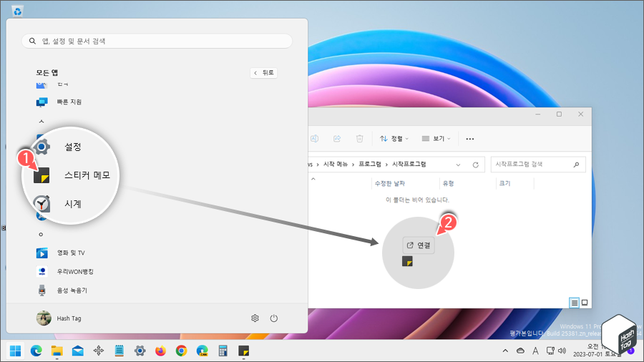The image size is (644, 362).
Task: Open Sticky Notes from taskbar
Action: (x=243, y=351)
